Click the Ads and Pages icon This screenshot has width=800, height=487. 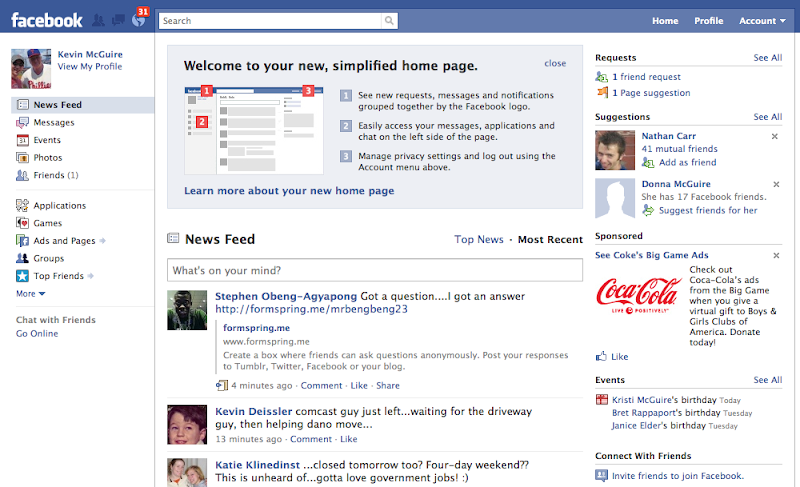(22, 240)
